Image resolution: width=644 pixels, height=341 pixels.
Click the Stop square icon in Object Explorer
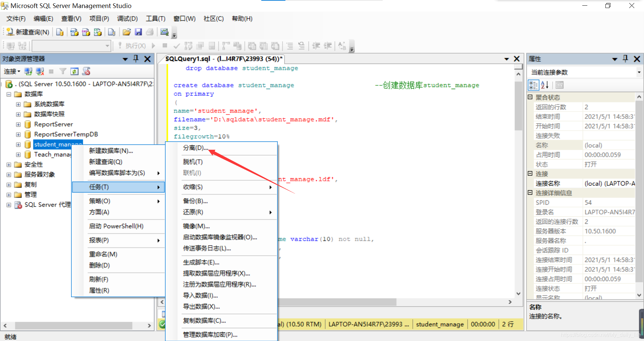(51, 71)
